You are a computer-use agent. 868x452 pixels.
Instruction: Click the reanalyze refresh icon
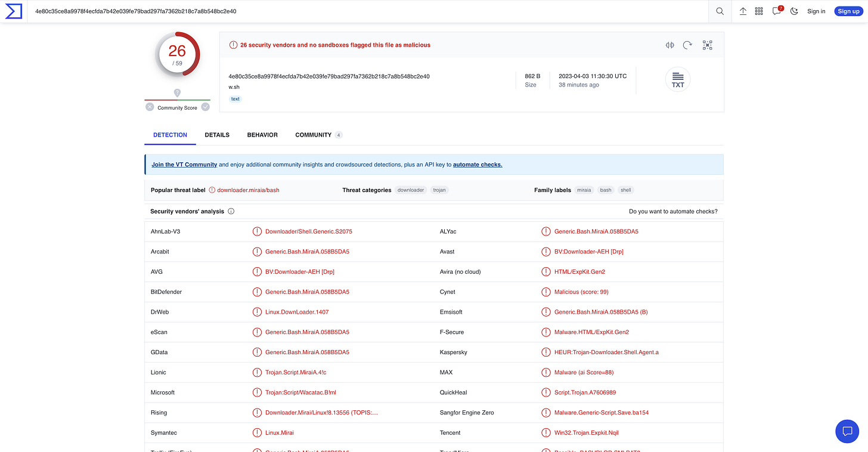point(688,45)
